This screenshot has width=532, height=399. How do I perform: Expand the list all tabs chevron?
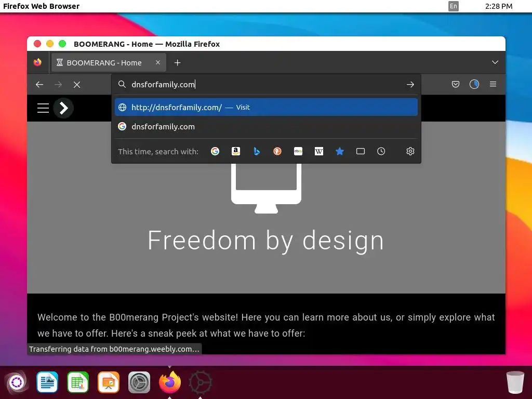click(495, 62)
